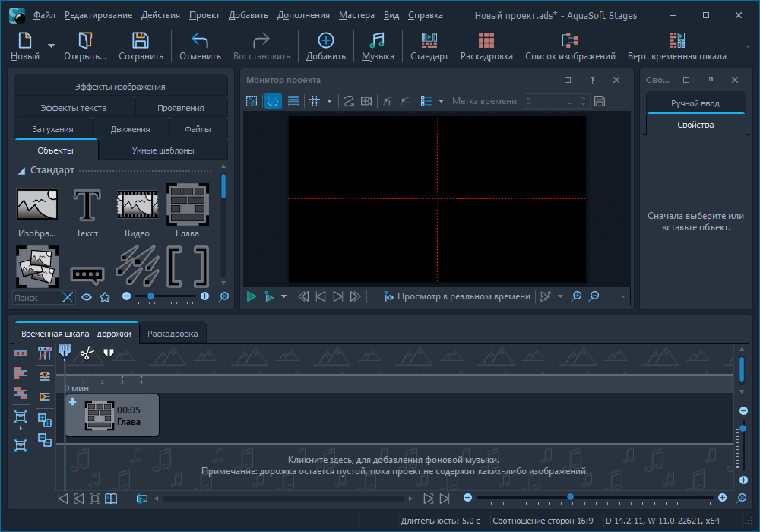Image resolution: width=760 pixels, height=532 pixels.
Task: Click the scissors cut tool above the timeline
Action: [87, 353]
